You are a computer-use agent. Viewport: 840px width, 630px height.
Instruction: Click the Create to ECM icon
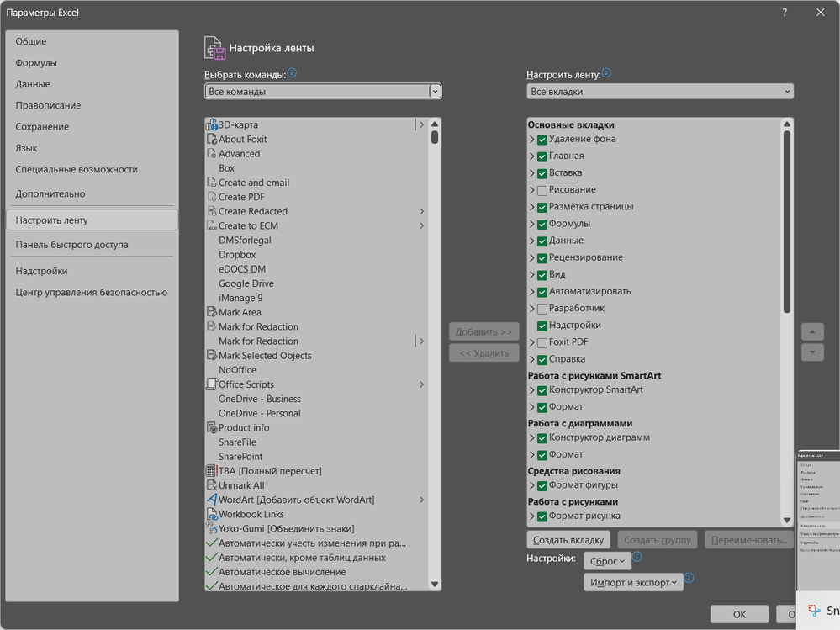pyautogui.click(x=212, y=226)
